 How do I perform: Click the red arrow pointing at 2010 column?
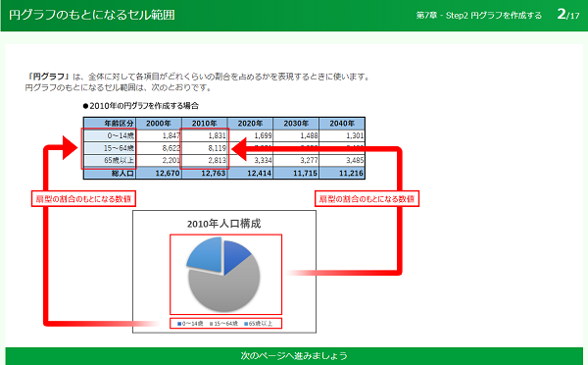pyautogui.click(x=239, y=149)
